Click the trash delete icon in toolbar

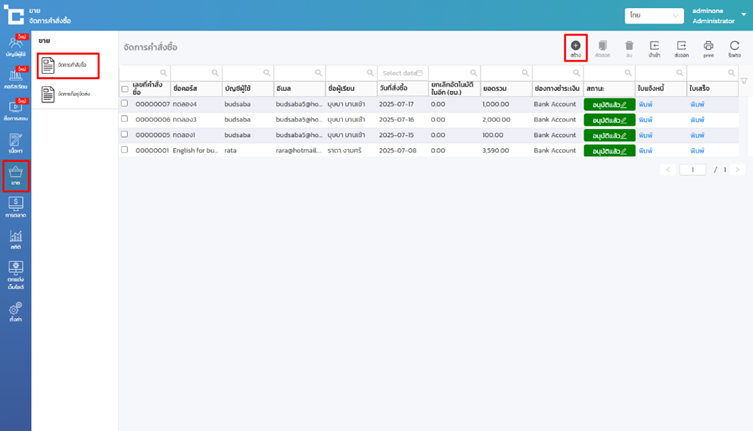click(x=629, y=47)
